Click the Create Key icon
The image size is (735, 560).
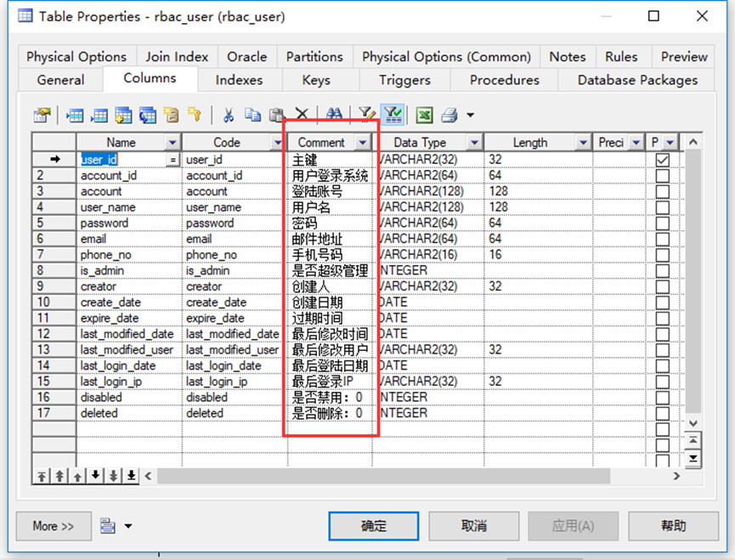coord(195,115)
